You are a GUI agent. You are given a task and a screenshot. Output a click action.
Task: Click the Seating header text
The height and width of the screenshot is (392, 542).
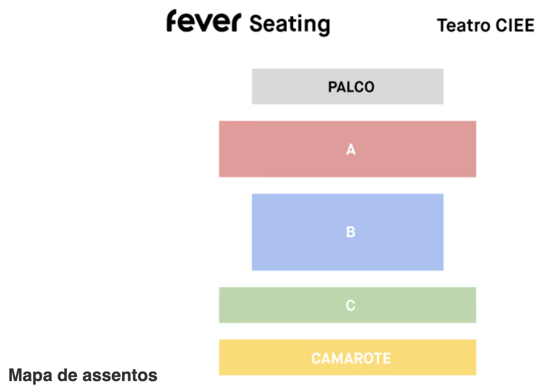click(290, 24)
